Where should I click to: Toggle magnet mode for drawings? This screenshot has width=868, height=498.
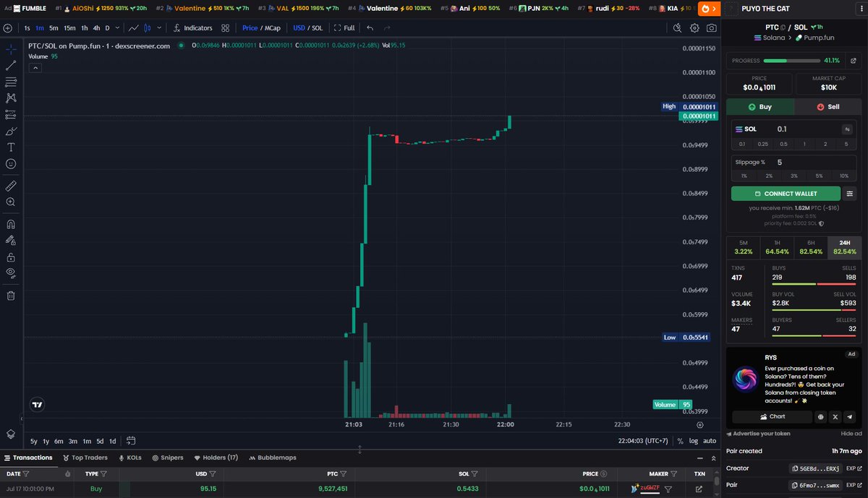tap(11, 224)
